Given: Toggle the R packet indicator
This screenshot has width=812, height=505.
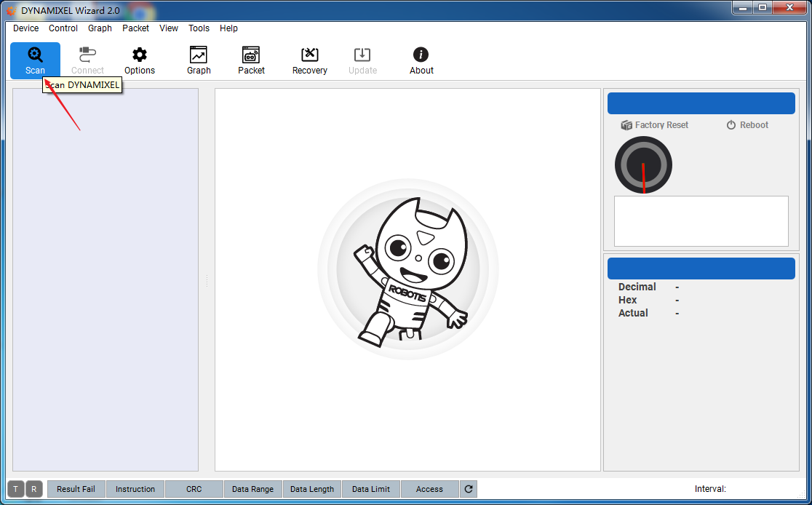Looking at the screenshot, I should click(33, 489).
